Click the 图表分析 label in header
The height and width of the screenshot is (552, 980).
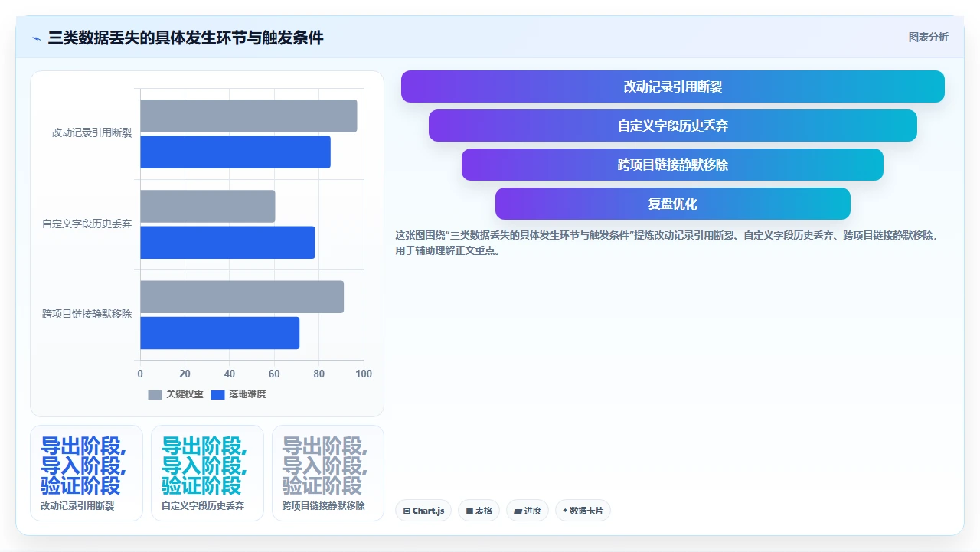[x=928, y=38]
